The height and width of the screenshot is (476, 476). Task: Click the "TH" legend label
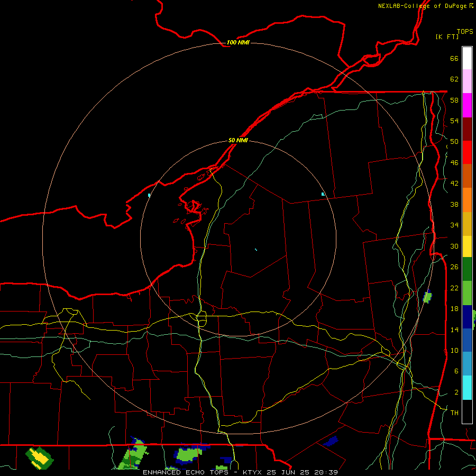454,413
